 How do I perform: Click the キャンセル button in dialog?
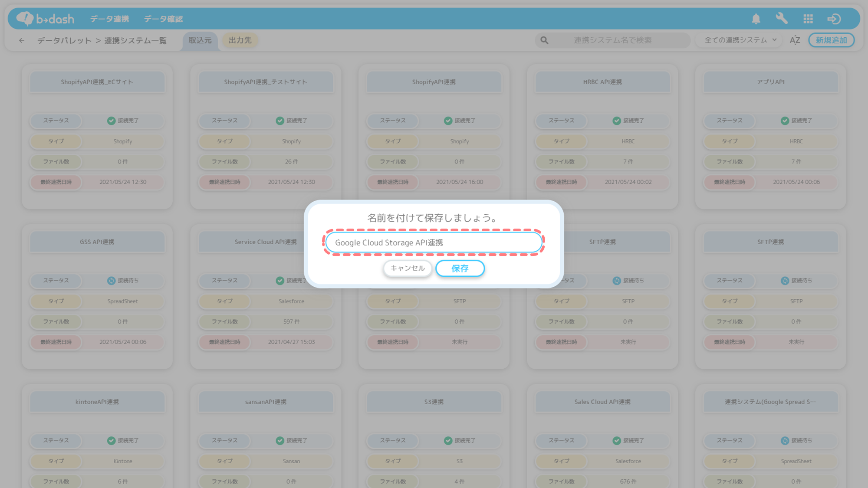[408, 269]
